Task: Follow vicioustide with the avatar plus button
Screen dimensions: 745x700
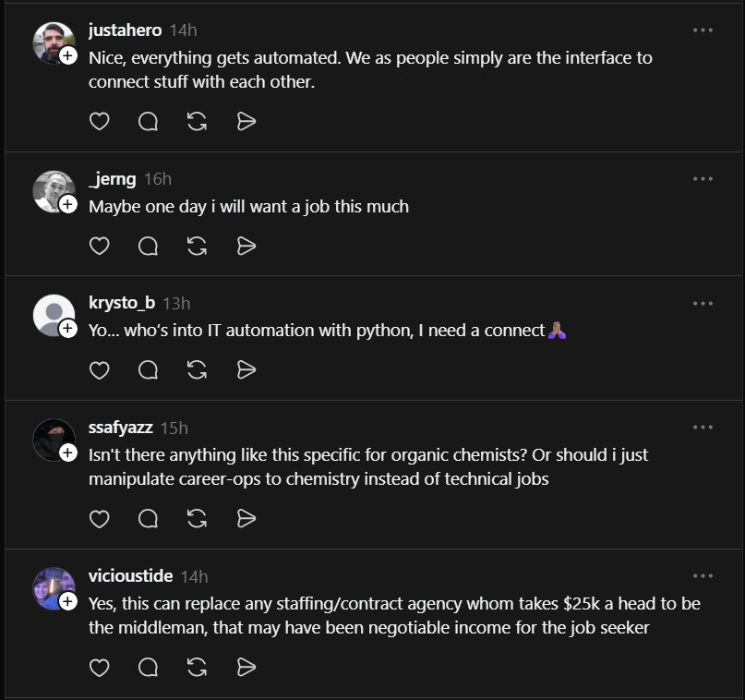Action: [66, 601]
